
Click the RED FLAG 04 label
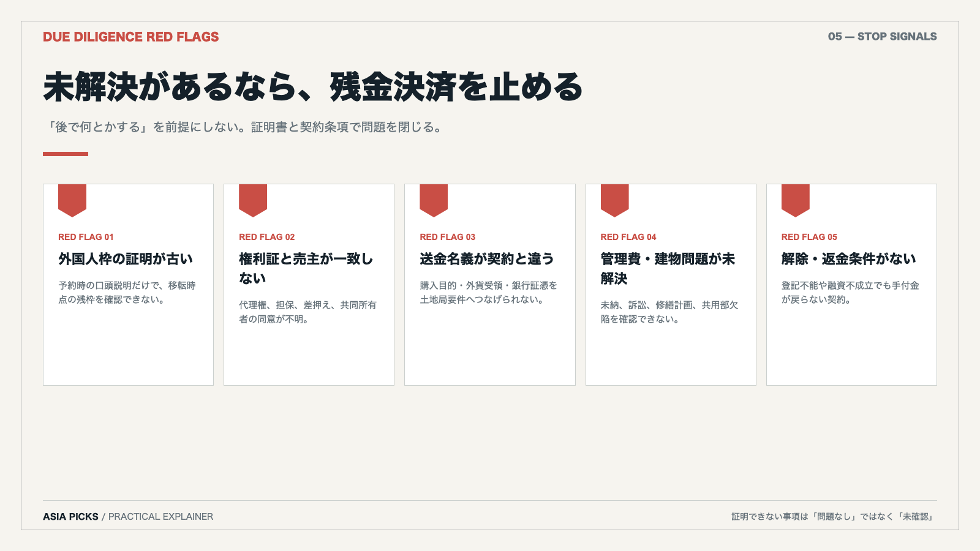[628, 237]
